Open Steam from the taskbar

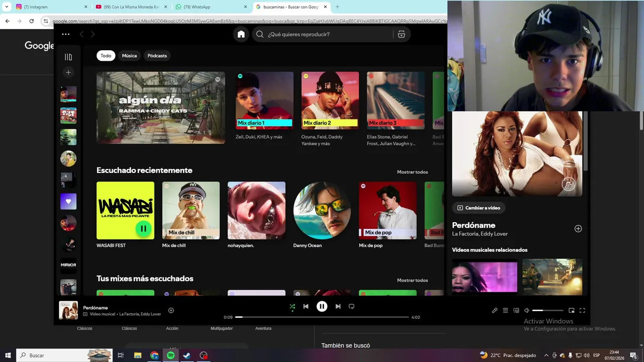(x=187, y=355)
